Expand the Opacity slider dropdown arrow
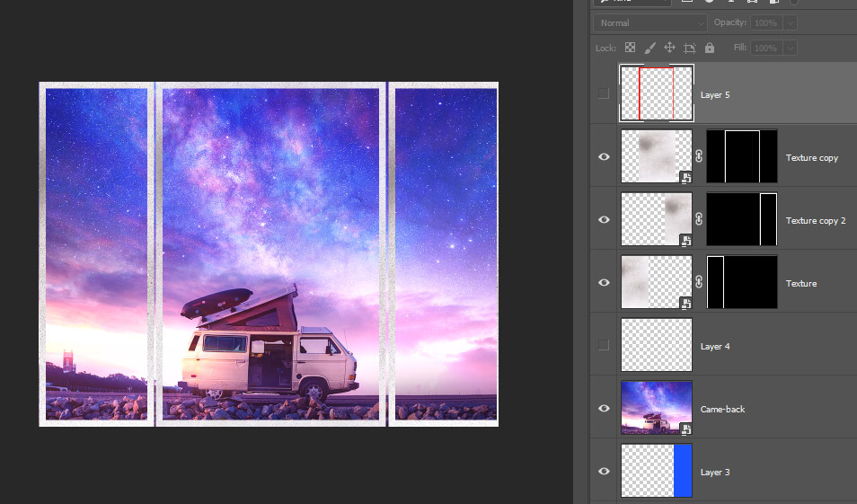Viewport: 857px width, 504px height. [x=791, y=22]
